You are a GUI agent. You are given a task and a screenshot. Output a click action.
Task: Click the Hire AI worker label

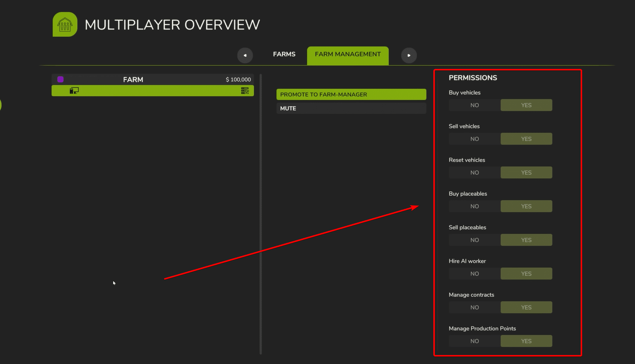467,261
